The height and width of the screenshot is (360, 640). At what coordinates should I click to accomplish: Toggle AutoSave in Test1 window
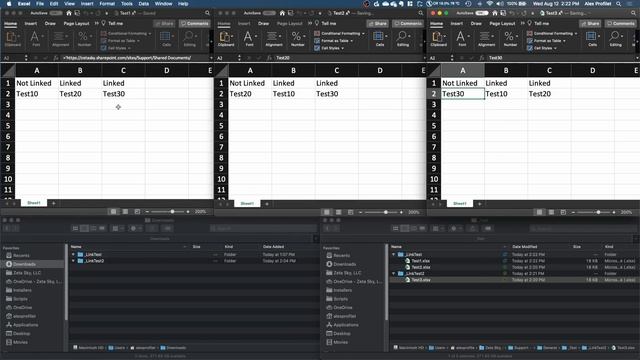click(56, 13)
